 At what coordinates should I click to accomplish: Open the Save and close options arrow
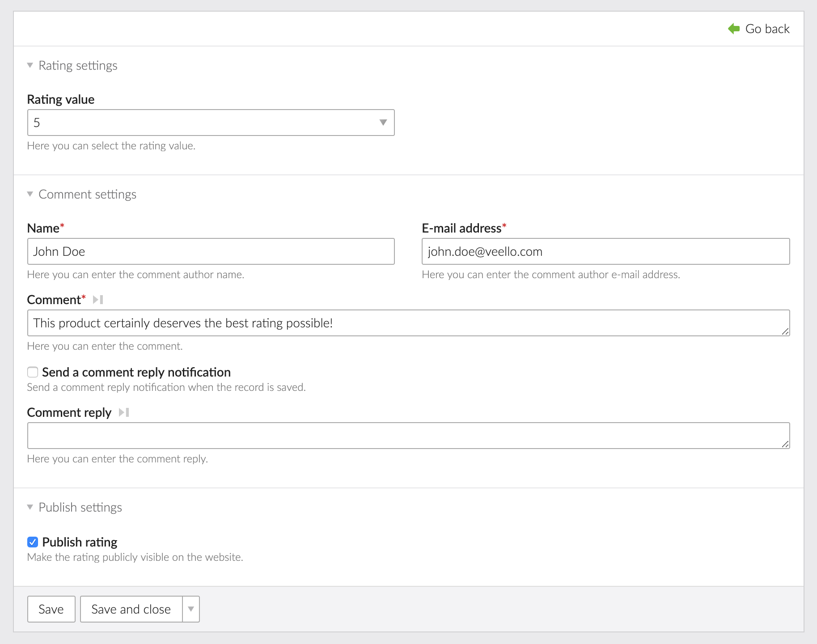191,609
